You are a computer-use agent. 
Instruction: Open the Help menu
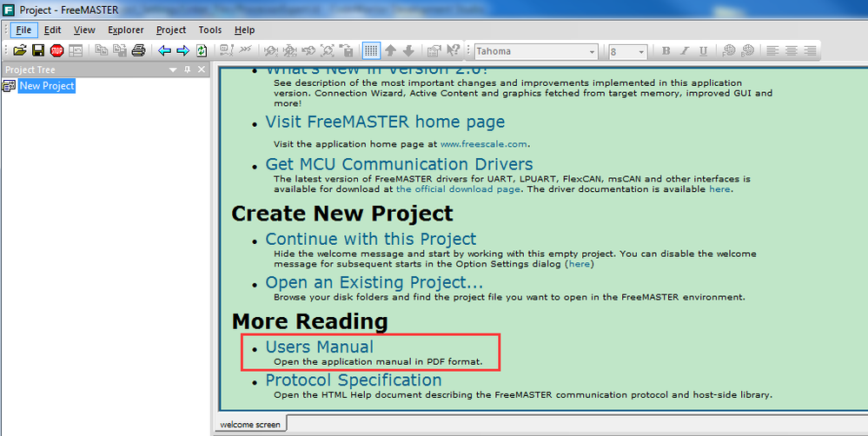coord(244,30)
